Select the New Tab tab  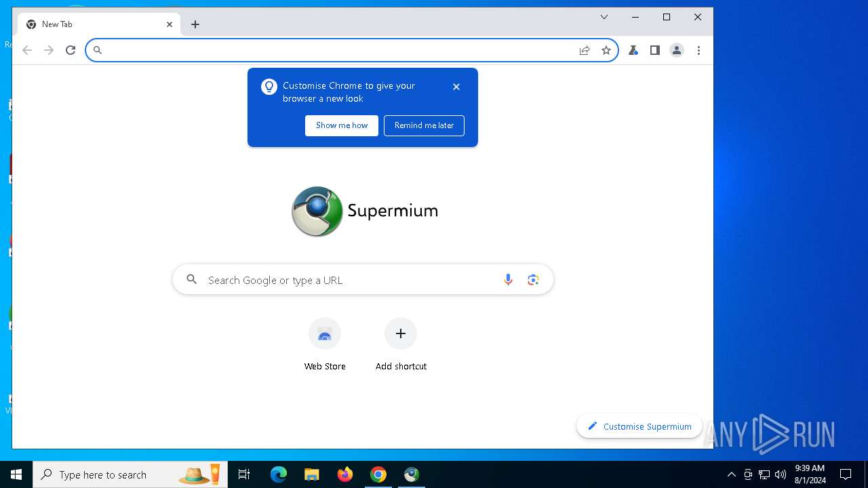click(x=99, y=24)
